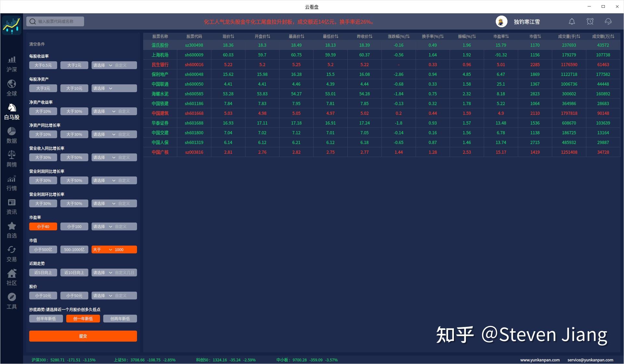
Task: Open 营业收入同比增长率 请选择 dropdown
Action: click(104, 157)
